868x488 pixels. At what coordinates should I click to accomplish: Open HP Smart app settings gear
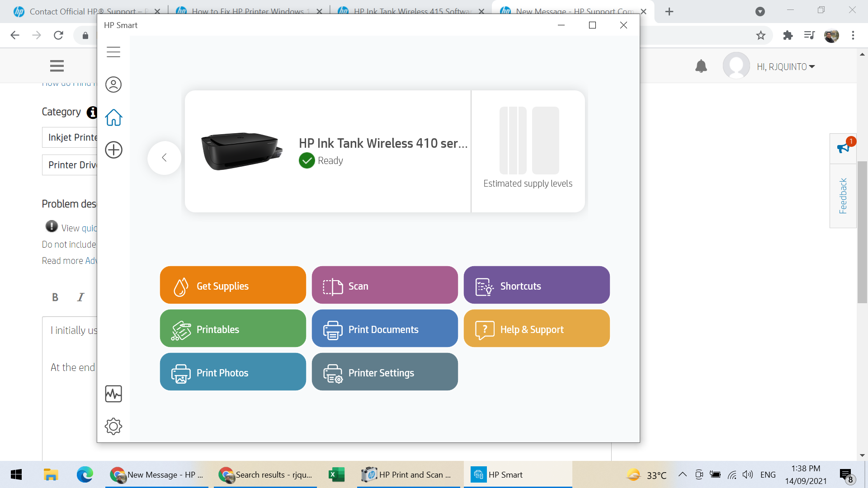tap(113, 426)
